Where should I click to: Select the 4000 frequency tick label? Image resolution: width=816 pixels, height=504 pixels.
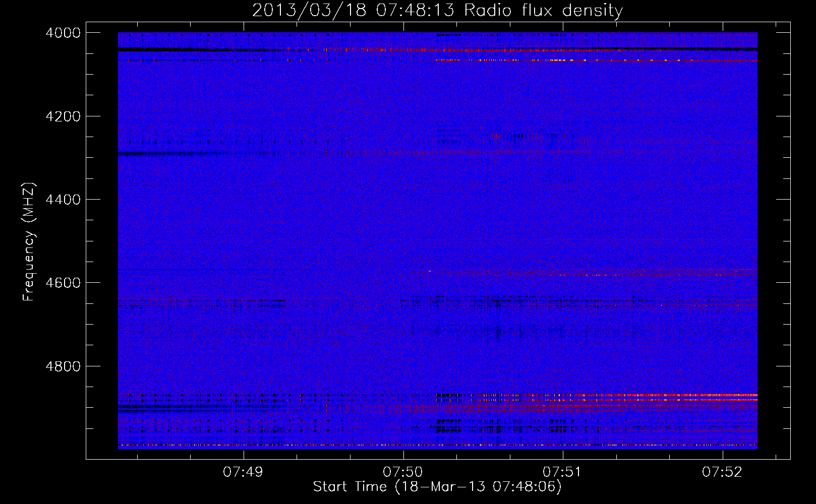click(63, 33)
